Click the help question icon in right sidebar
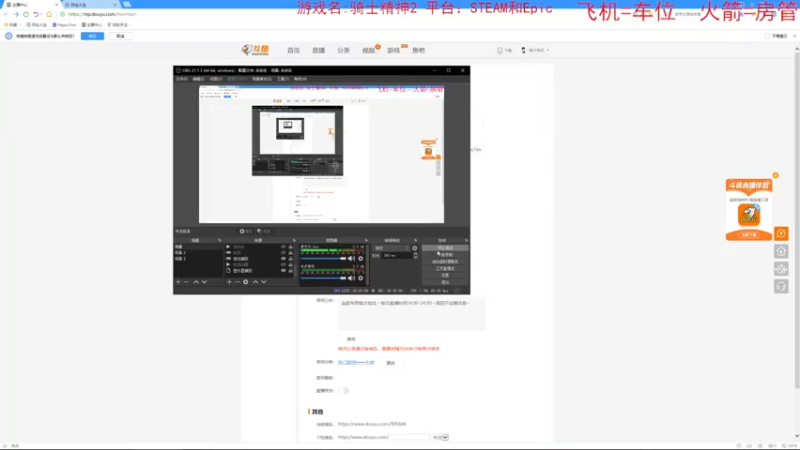The image size is (800, 450). pos(781,287)
